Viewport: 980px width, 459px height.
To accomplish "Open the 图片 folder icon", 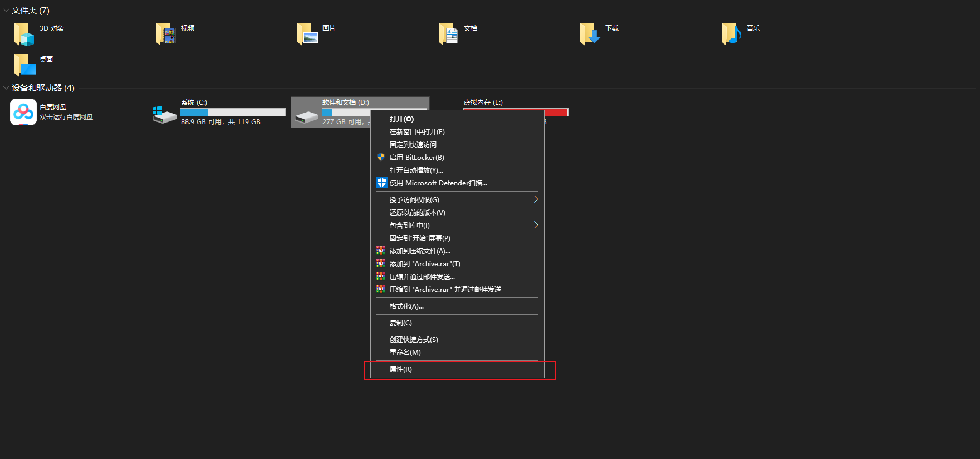I will pyautogui.click(x=307, y=34).
